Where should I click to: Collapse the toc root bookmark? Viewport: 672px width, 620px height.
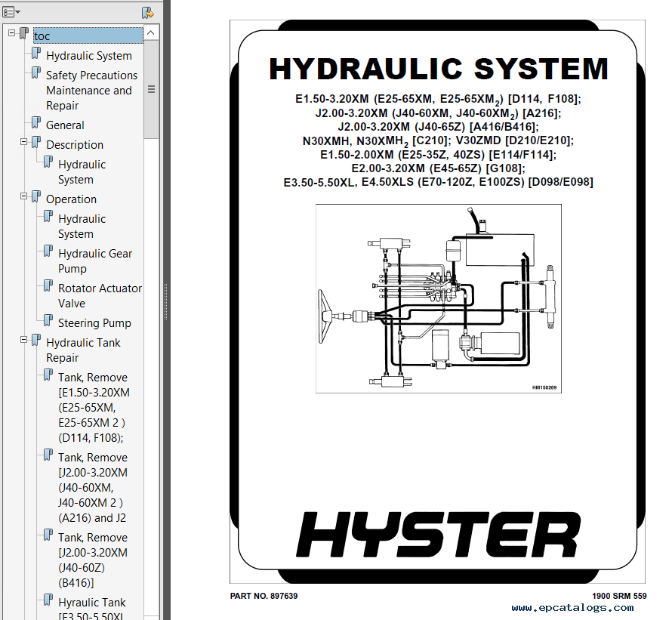tap(11, 32)
